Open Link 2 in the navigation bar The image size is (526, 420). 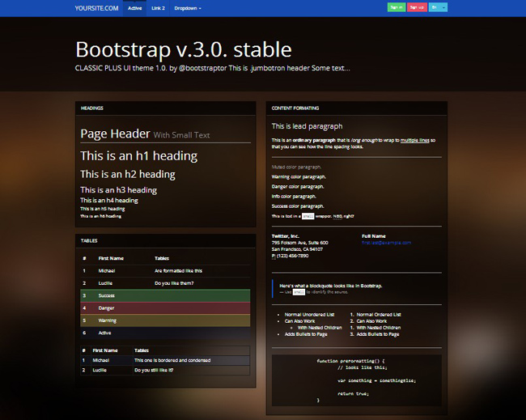158,8
